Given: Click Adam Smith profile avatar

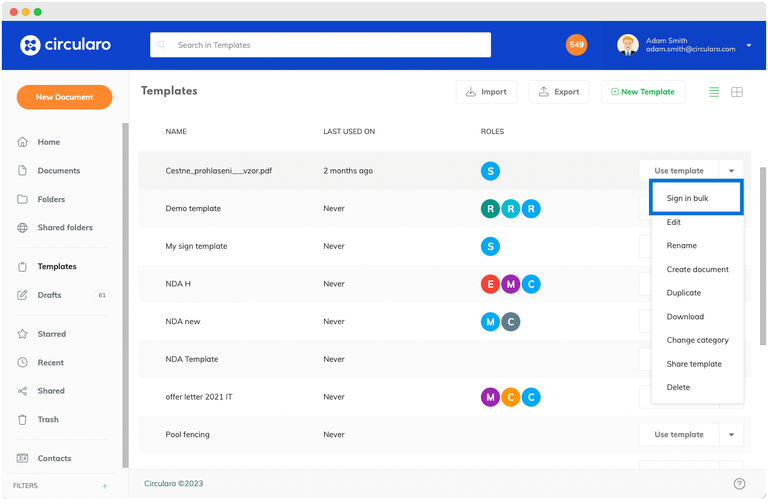Looking at the screenshot, I should (628, 45).
